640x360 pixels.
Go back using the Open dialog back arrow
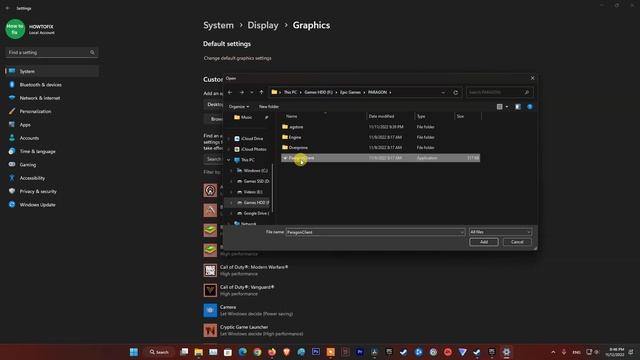point(230,92)
